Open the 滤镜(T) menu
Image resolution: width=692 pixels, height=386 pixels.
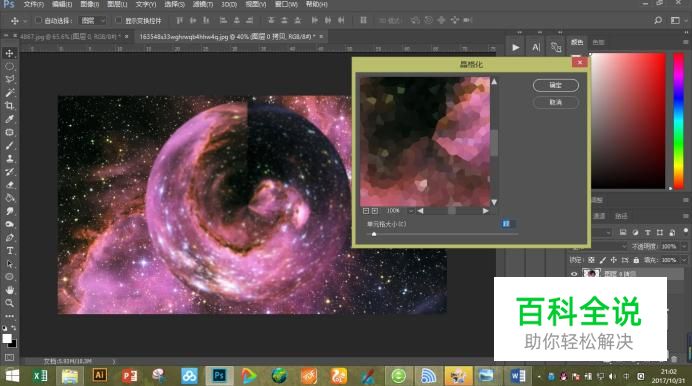click(203, 4)
